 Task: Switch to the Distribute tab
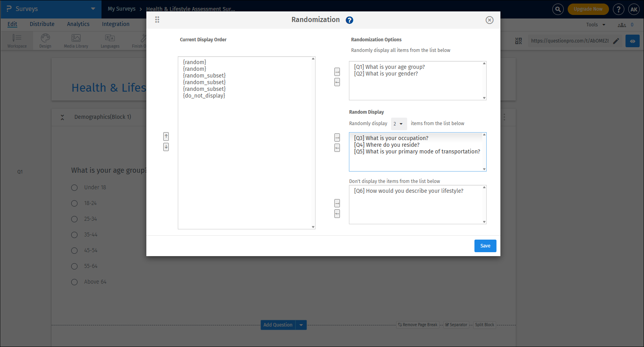click(42, 24)
